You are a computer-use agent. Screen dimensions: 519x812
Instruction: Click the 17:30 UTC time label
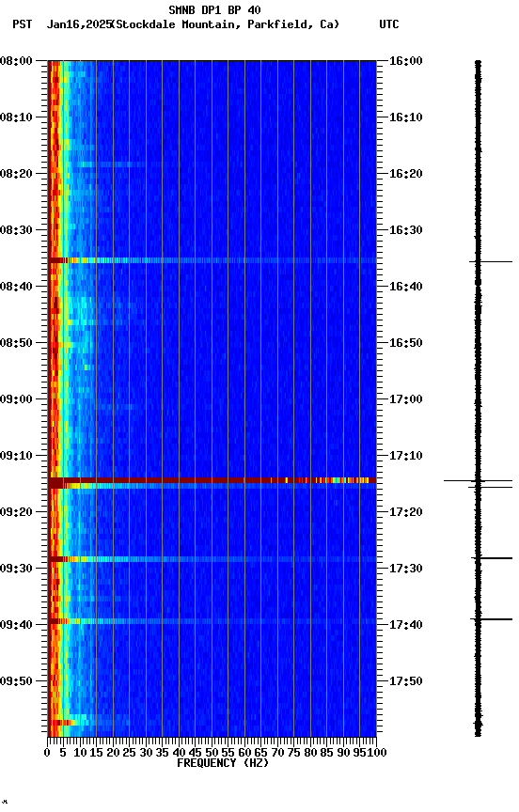coord(405,569)
